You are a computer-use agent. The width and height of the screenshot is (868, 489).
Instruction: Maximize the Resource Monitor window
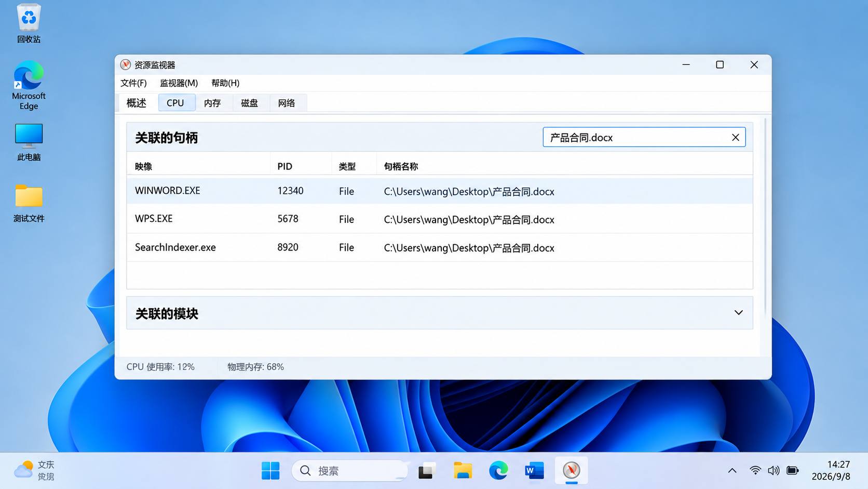720,64
